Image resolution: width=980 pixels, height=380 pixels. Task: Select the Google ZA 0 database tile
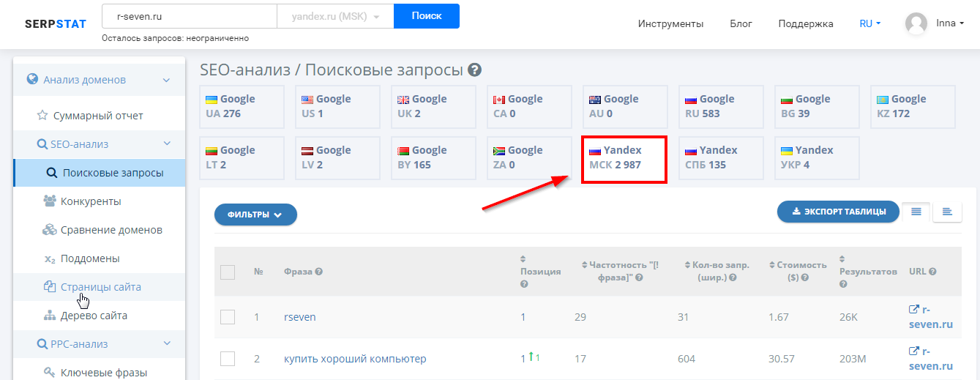point(529,157)
